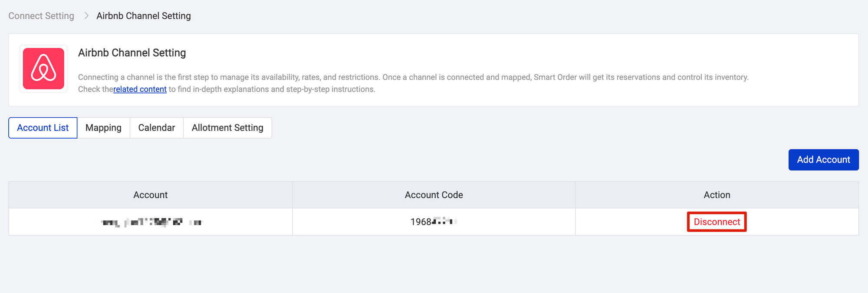
Task: Switch to the Mapping tab
Action: (103, 128)
